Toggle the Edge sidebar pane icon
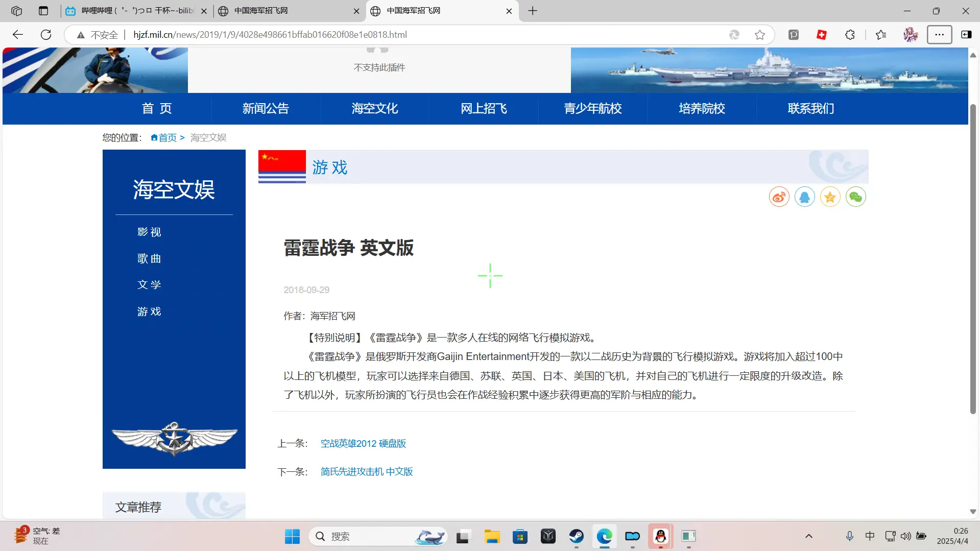980x551 pixels. pyautogui.click(x=966, y=35)
